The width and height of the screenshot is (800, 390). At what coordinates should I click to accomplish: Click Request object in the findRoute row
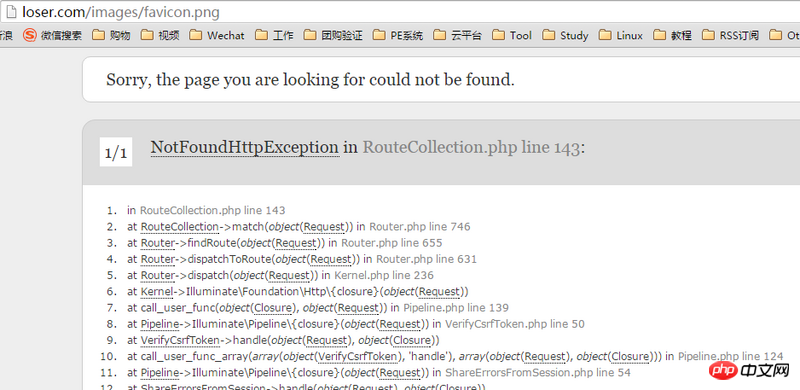coord(297,242)
